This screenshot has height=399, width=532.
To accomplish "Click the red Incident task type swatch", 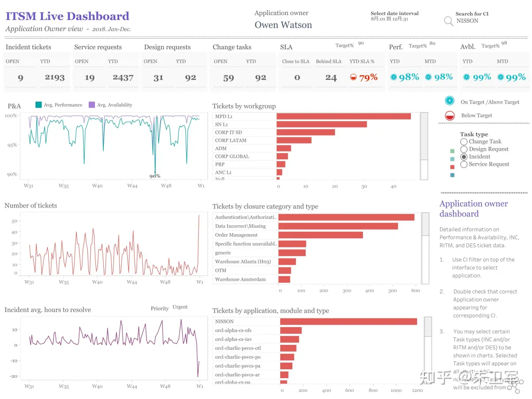I will (x=452, y=167).
